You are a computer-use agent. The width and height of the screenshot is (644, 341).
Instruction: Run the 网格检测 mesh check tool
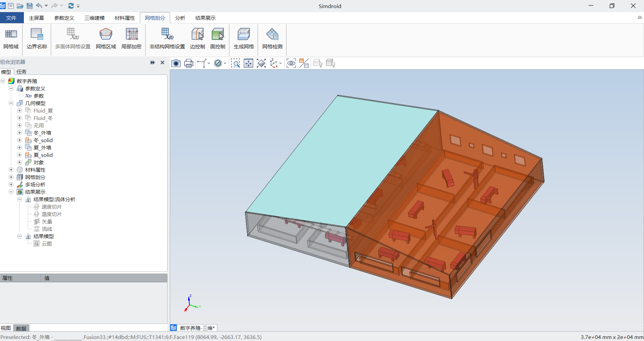272,39
